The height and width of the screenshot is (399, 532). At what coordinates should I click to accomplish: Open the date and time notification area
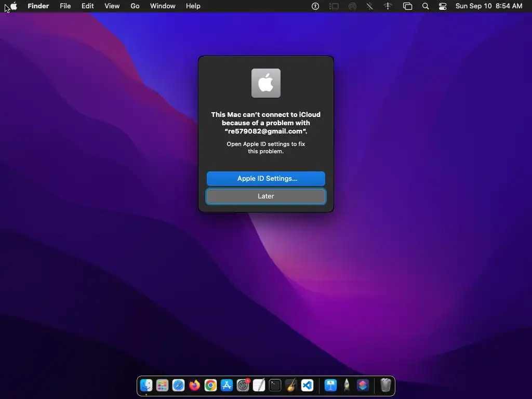click(488, 6)
